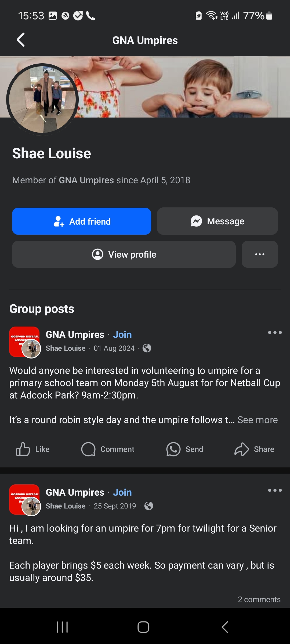Expand post text with See more
The width and height of the screenshot is (290, 644).
(x=257, y=420)
